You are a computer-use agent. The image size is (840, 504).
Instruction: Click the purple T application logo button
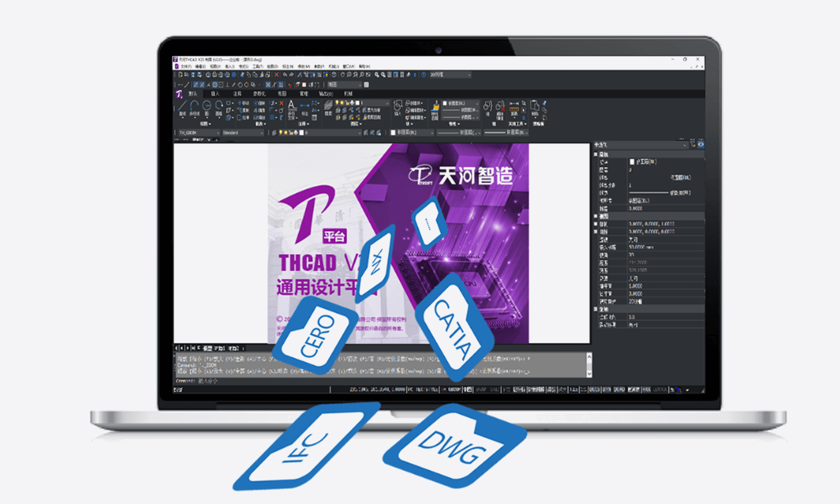179,94
